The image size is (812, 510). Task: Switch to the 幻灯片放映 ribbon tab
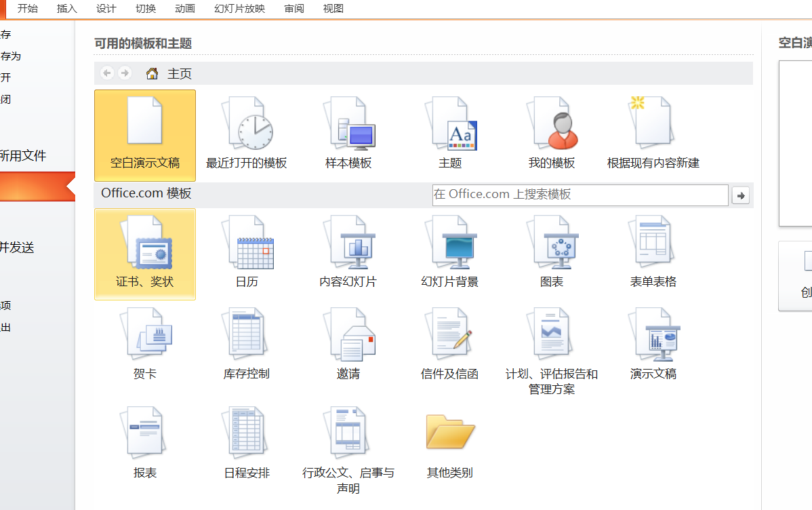click(239, 9)
